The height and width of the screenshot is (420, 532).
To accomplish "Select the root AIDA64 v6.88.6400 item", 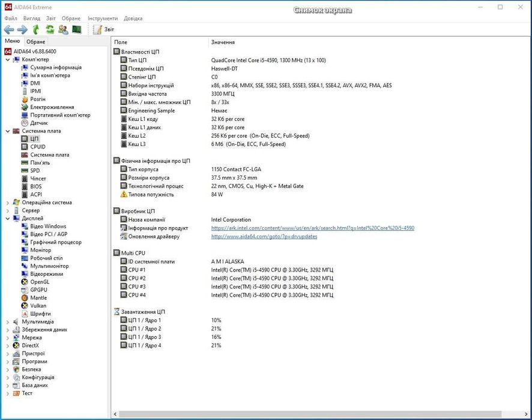I will tap(35, 51).
